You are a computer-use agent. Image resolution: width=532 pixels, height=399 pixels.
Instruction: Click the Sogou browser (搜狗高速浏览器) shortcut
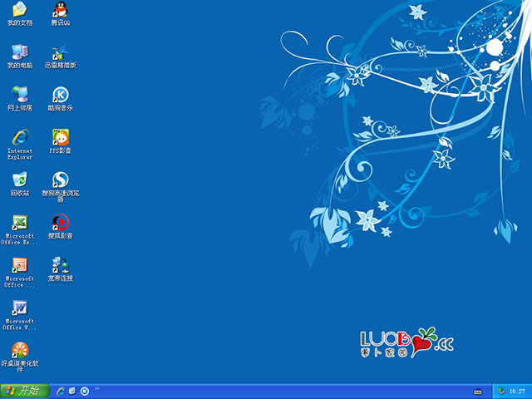60,180
